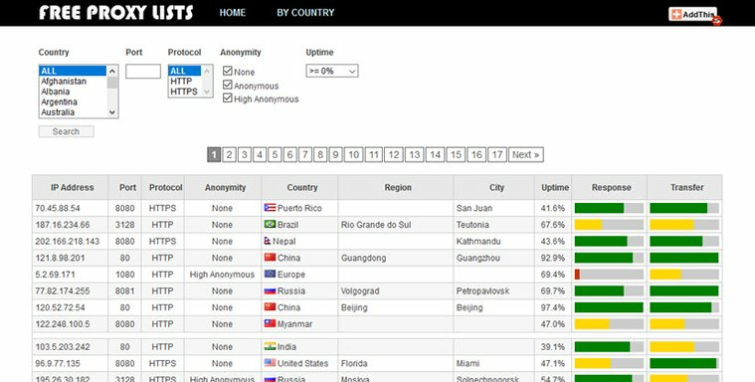Click the United States flag icon
The width and height of the screenshot is (755, 382).
tap(270, 362)
